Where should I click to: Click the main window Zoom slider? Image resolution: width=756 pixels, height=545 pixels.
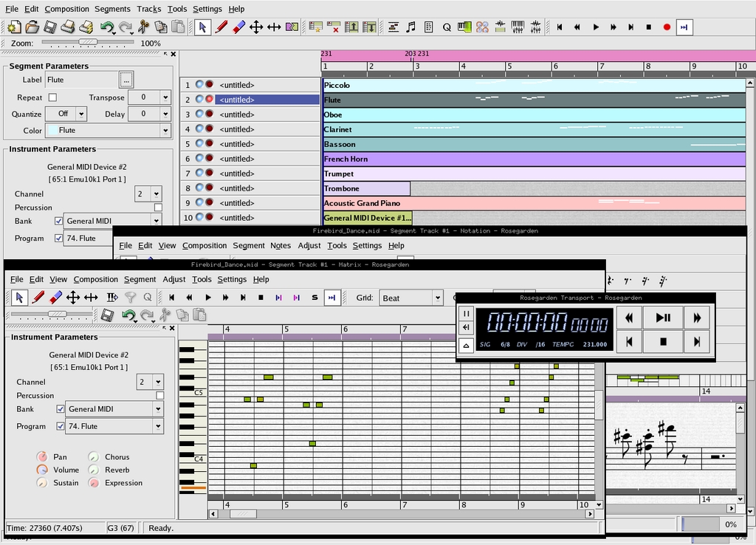pos(87,43)
